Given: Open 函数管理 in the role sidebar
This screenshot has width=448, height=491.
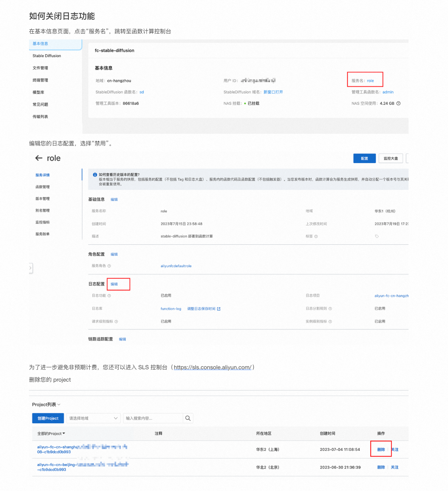Looking at the screenshot, I should (43, 187).
